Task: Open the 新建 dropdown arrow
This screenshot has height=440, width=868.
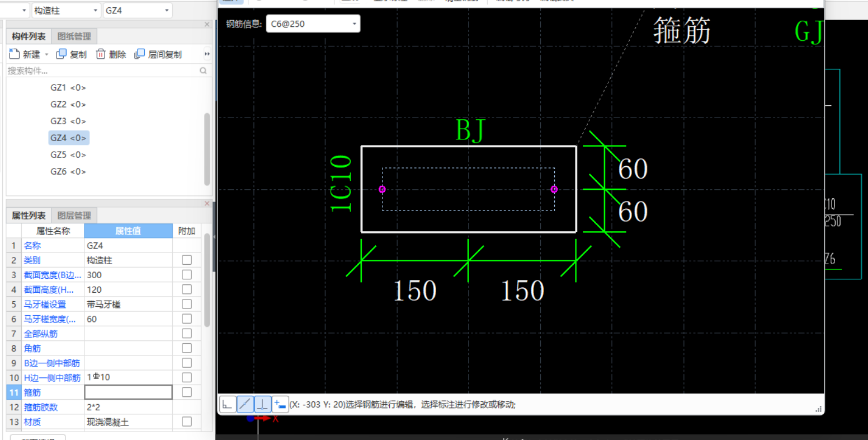Action: [46, 54]
